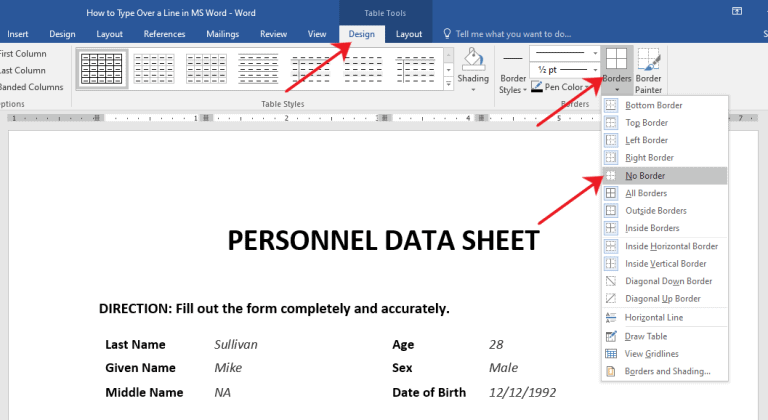Open the document Design tab

tap(62, 34)
